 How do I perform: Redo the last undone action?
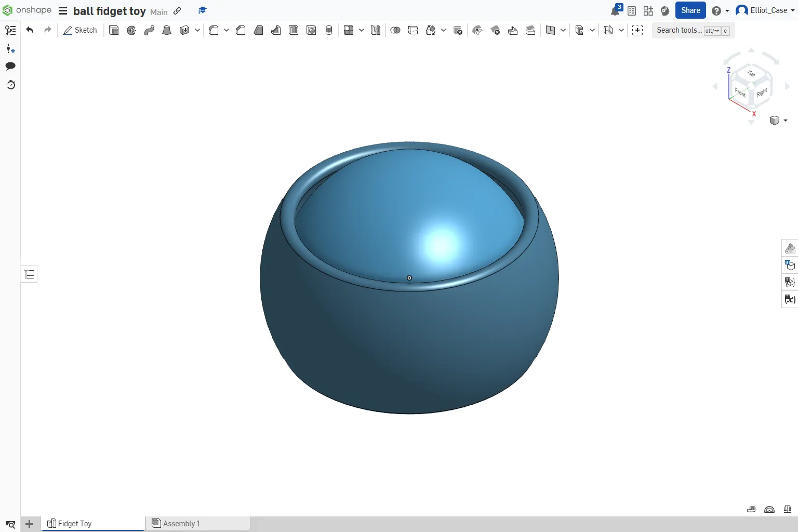coord(48,30)
